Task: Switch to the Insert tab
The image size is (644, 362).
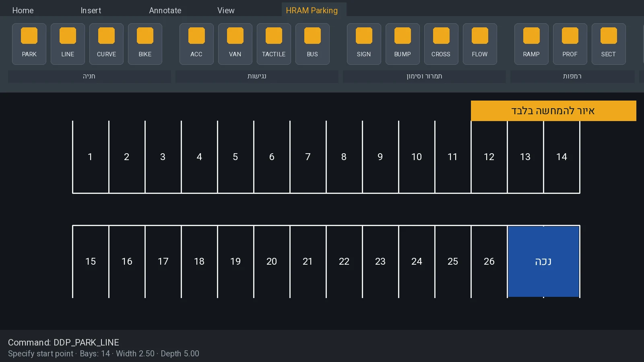Action: [x=91, y=10]
